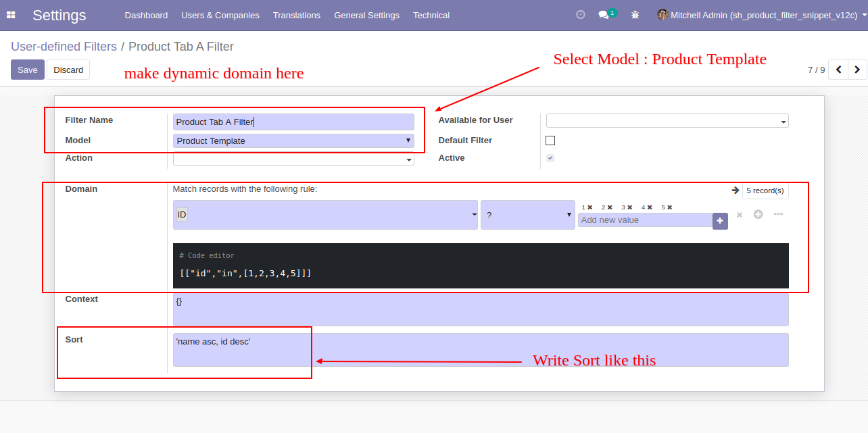The image size is (868, 433).
Task: Open the domain field selector ID dropdown
Action: tap(325, 215)
